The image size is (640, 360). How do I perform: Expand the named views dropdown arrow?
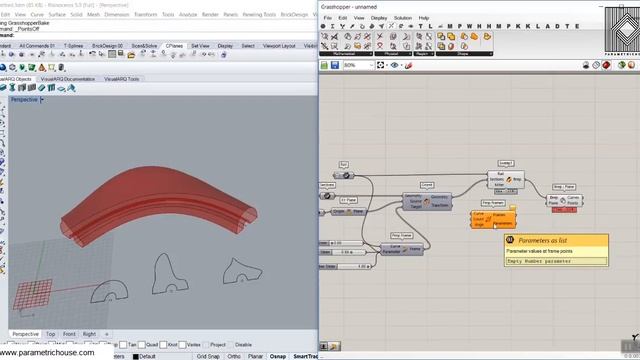coord(401,65)
